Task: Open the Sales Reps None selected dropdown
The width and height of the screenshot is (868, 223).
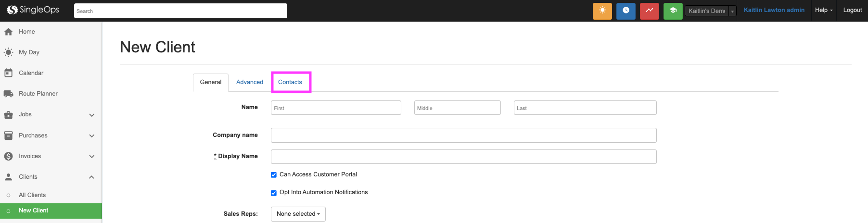Action: (x=298, y=214)
